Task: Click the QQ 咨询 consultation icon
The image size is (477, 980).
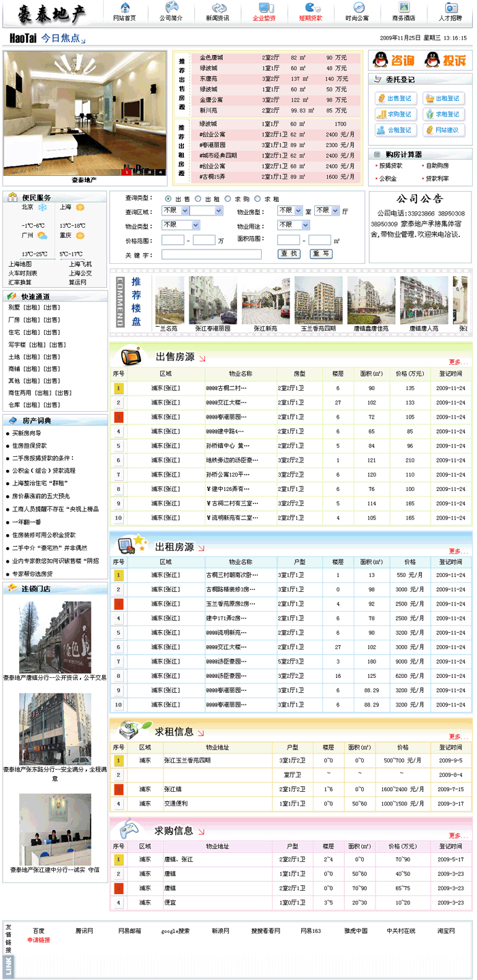Action: click(393, 61)
